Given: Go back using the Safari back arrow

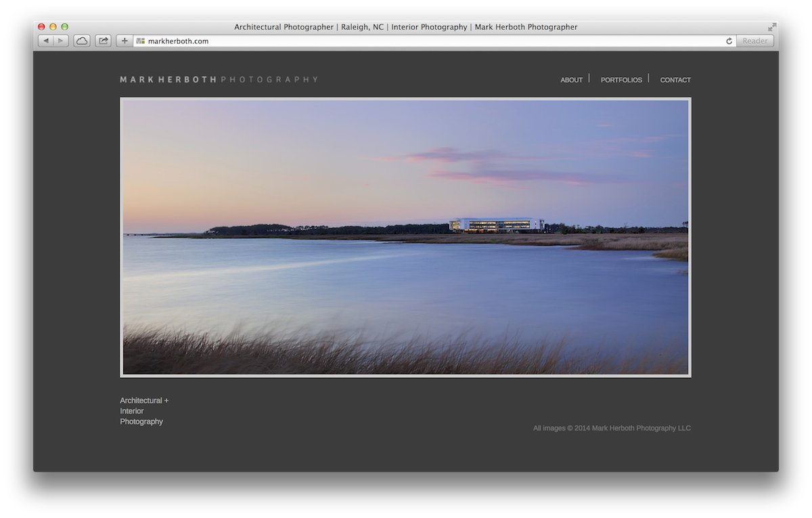Looking at the screenshot, I should click(x=45, y=41).
